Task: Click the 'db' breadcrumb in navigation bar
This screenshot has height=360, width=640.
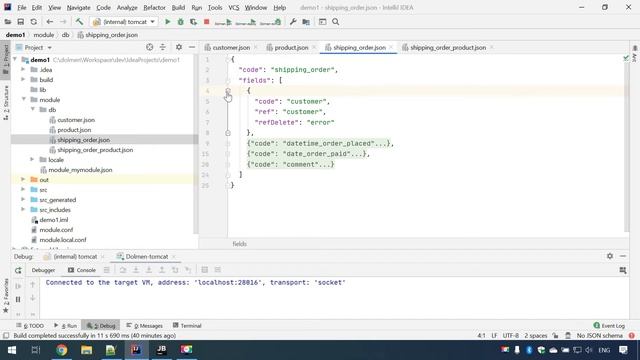Action: (x=65, y=35)
